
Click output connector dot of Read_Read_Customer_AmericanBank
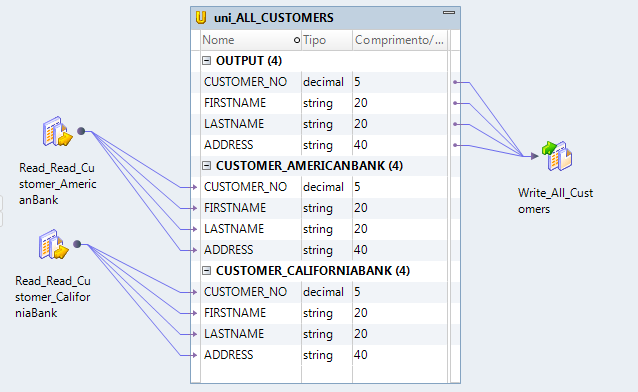coord(81,131)
